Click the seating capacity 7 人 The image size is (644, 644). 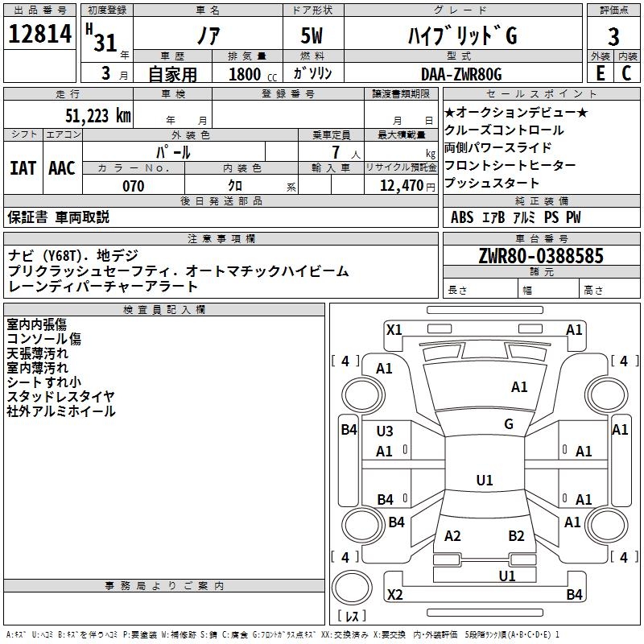click(x=346, y=152)
